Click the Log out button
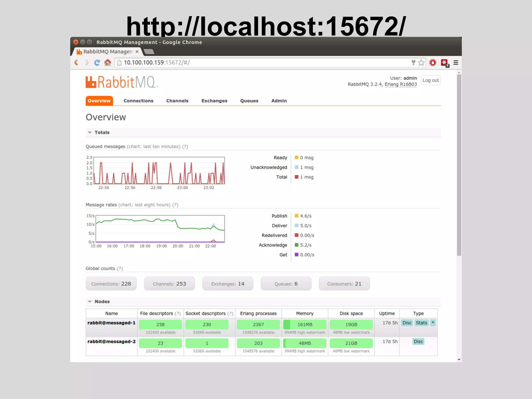The height and width of the screenshot is (399, 532). click(x=431, y=80)
